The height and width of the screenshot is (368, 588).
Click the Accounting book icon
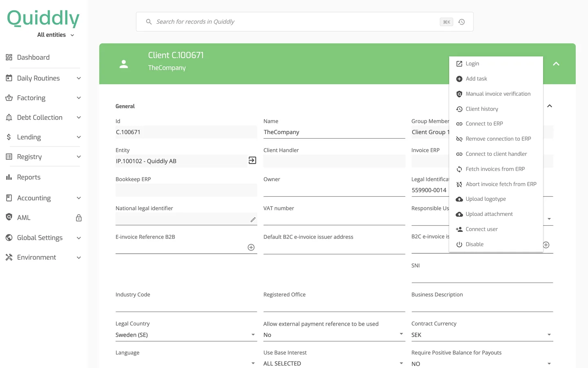pos(9,198)
